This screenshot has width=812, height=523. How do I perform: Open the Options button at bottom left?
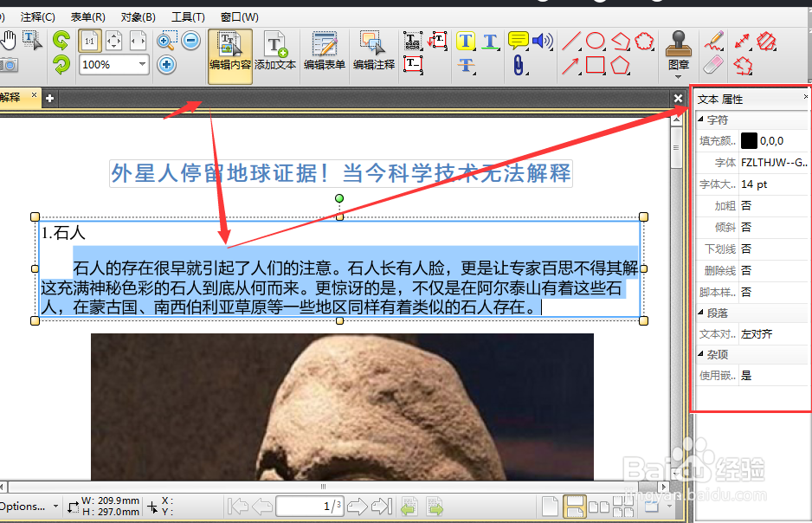[23, 507]
